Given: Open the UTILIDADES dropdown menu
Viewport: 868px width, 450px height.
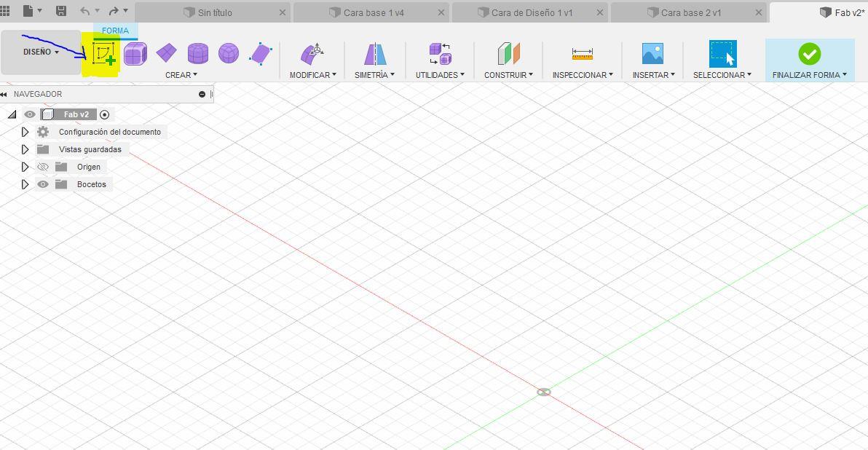Looking at the screenshot, I should click(440, 75).
